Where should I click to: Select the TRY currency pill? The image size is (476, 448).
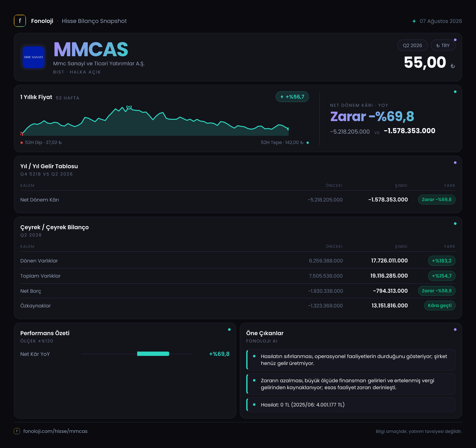pyautogui.click(x=443, y=45)
